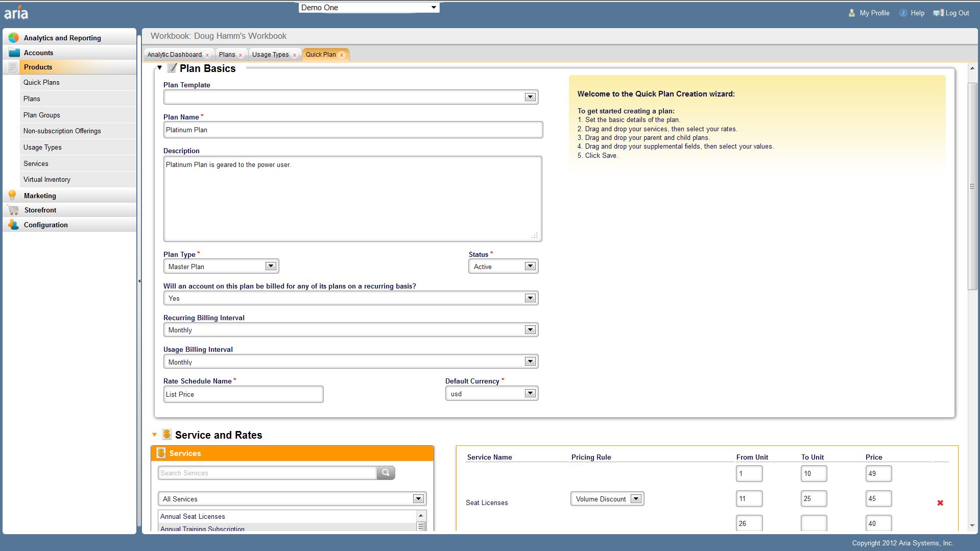Open the Volume Discount pricing rule dropdown
This screenshot has height=551, width=980.
click(636, 499)
